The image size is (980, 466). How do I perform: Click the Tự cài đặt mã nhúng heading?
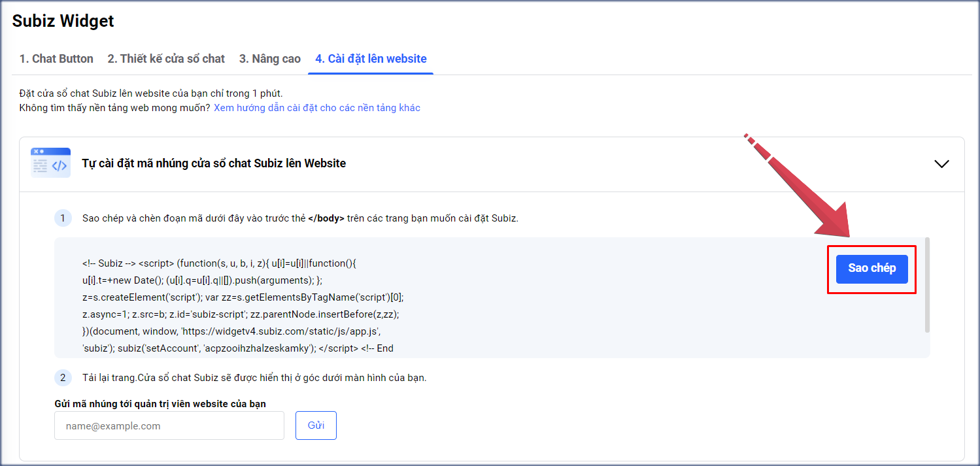pyautogui.click(x=214, y=163)
